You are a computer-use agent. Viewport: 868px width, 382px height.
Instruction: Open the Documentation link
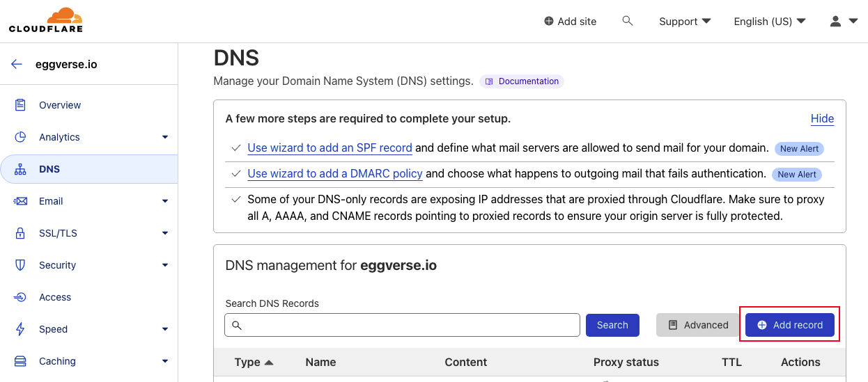522,81
